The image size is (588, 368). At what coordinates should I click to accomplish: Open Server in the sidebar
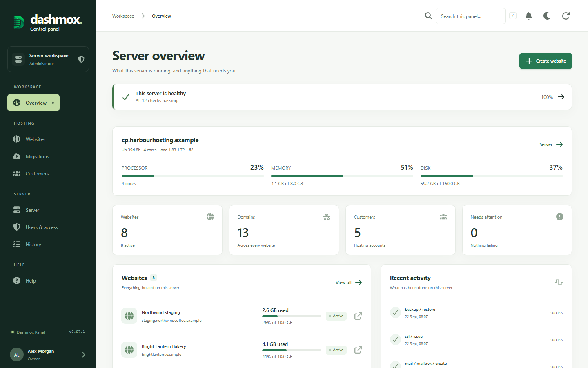tap(48, 210)
